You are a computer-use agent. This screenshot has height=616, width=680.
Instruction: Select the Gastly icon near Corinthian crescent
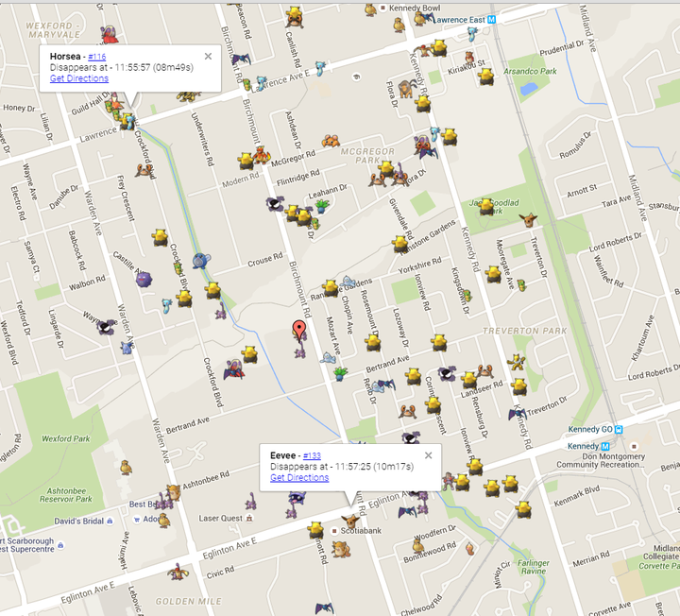[x=446, y=372]
